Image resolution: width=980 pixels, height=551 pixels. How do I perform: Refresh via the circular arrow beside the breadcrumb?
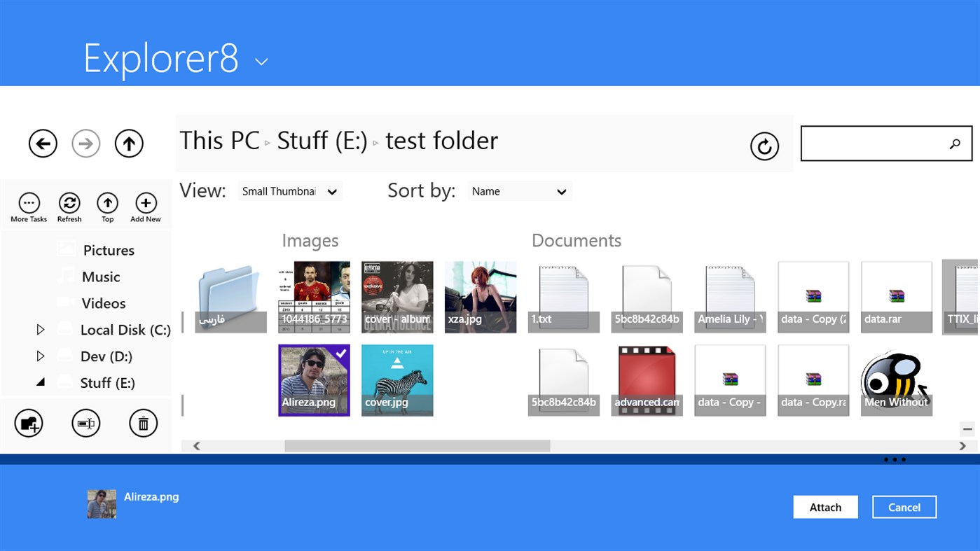click(764, 147)
